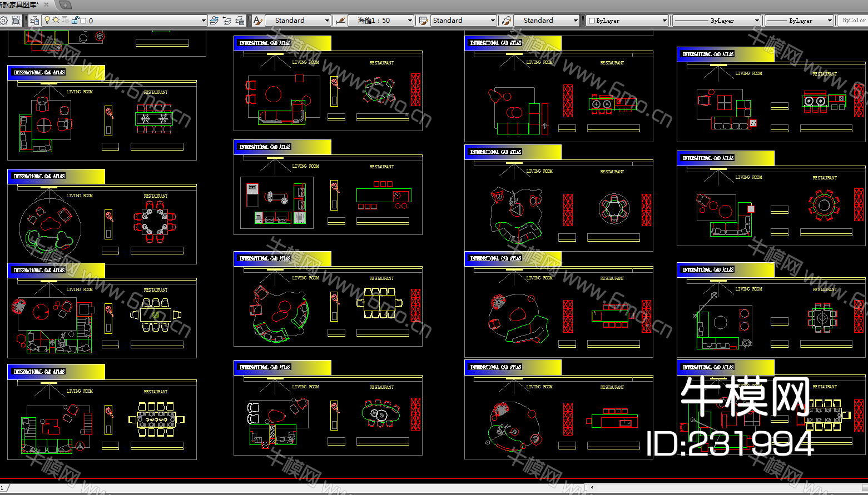Open the Table Style icon
This screenshot has height=495, width=868.
pos(423,21)
